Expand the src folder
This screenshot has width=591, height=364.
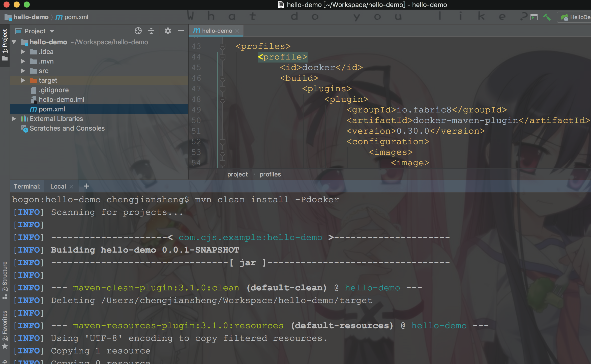[x=23, y=71]
